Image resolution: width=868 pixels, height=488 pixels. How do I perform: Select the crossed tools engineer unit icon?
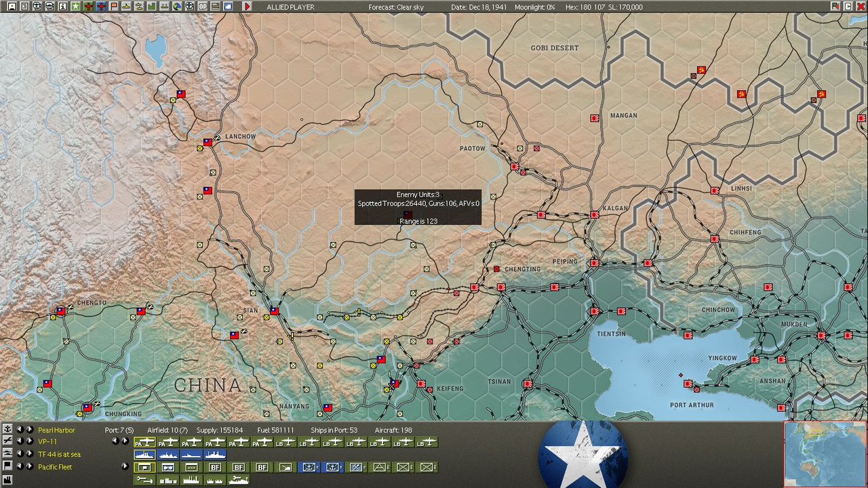coord(356,467)
